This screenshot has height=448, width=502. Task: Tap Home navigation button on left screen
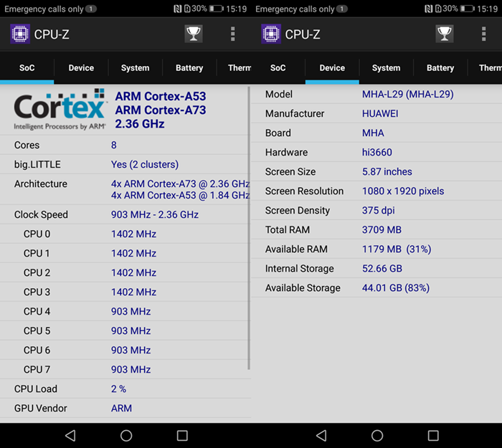126,436
